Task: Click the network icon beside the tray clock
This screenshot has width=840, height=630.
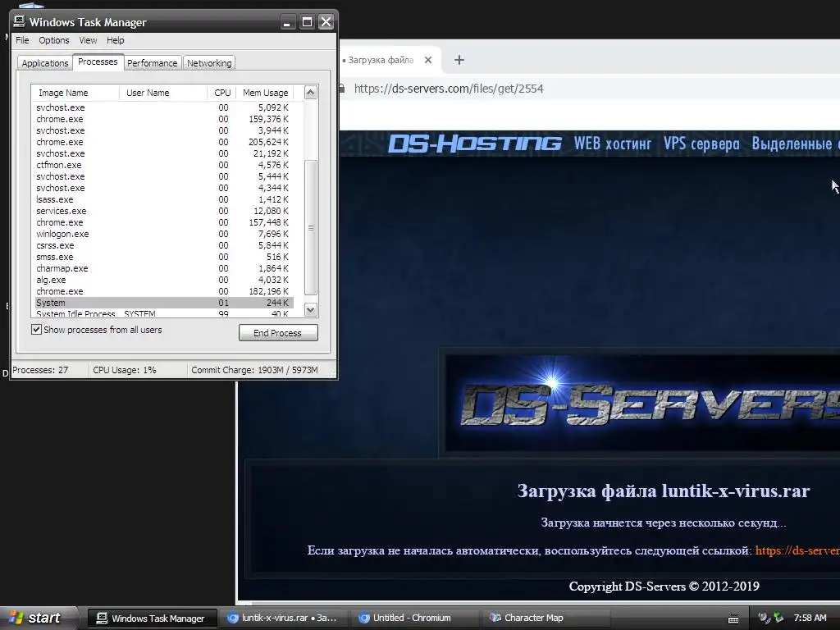Action: click(x=778, y=619)
